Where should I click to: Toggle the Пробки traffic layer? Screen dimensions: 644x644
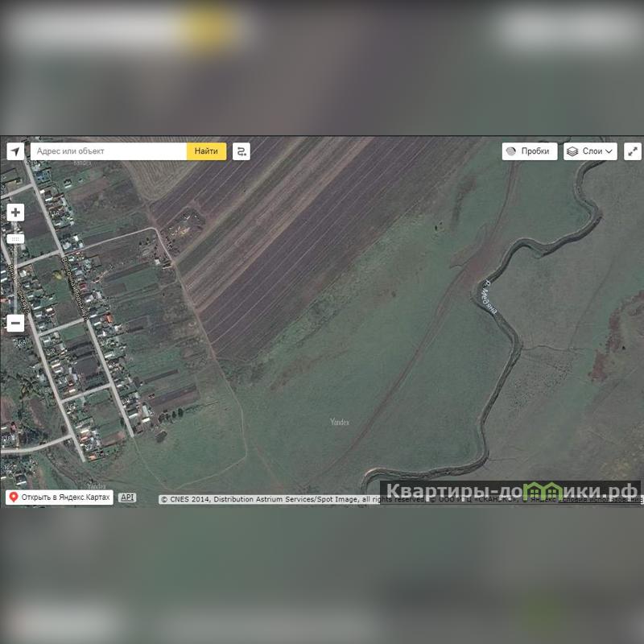click(530, 151)
